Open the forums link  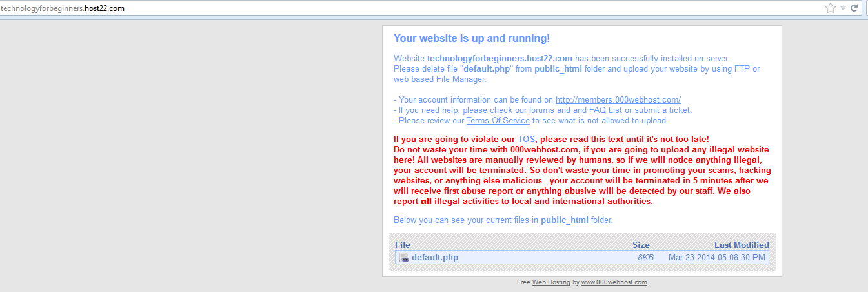(541, 110)
